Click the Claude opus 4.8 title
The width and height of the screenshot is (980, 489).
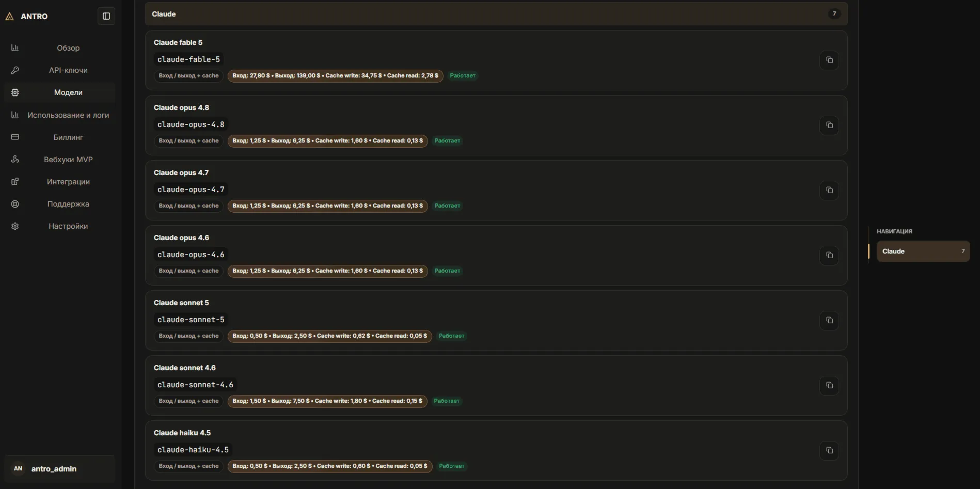(x=181, y=107)
